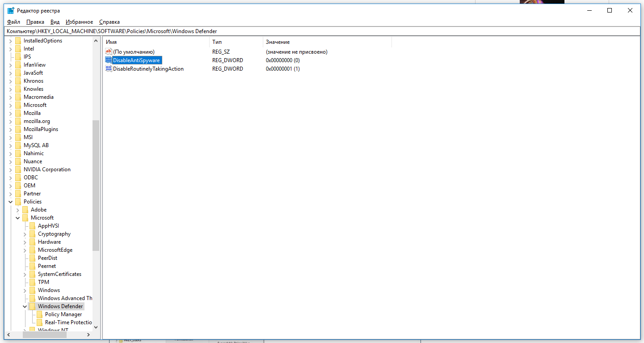Click the REG_SZ icon next to (По умолчанию)
The height and width of the screenshot is (343, 644).
(x=108, y=51)
